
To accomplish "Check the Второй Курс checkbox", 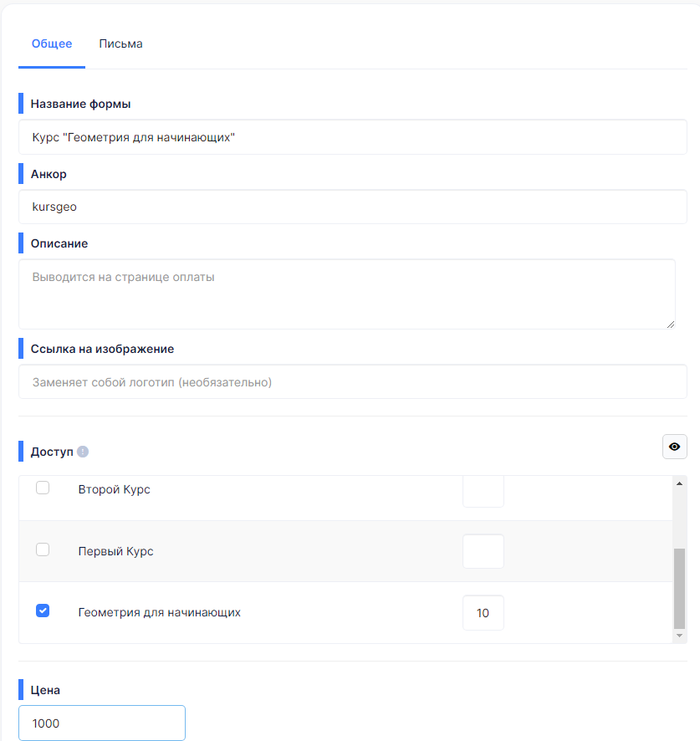I will (x=43, y=488).
